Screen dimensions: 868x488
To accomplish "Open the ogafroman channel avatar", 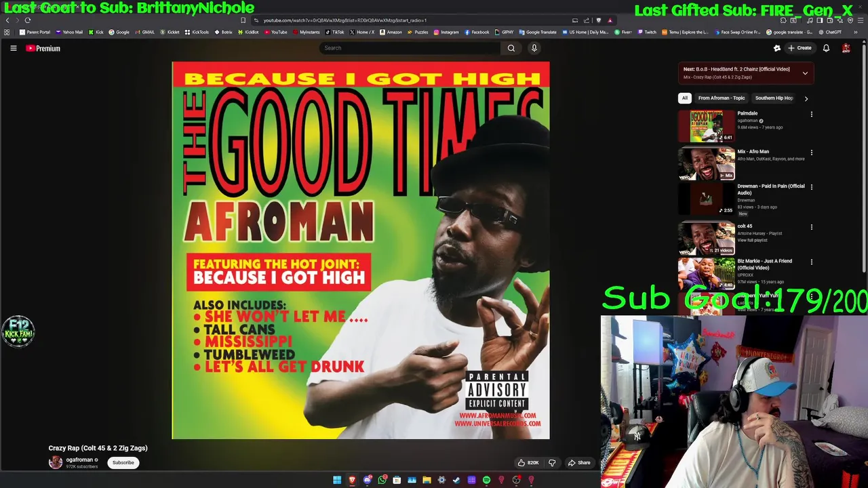I will point(56,463).
